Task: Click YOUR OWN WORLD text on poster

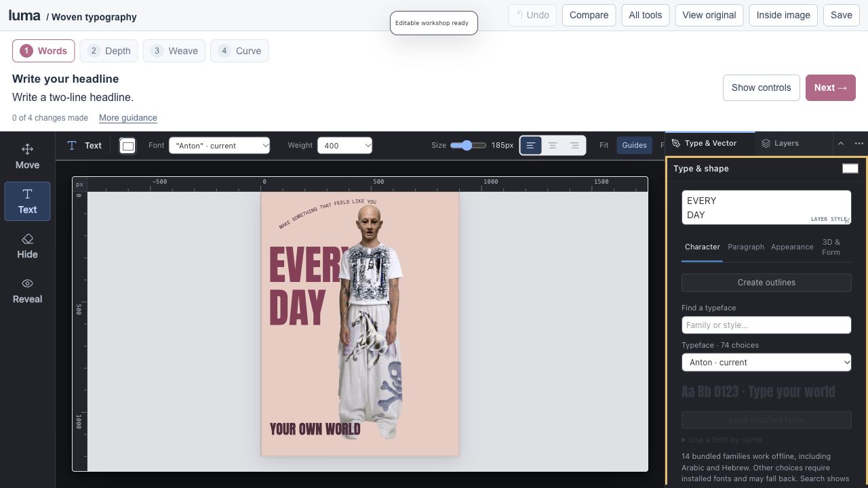Action: [x=315, y=429]
